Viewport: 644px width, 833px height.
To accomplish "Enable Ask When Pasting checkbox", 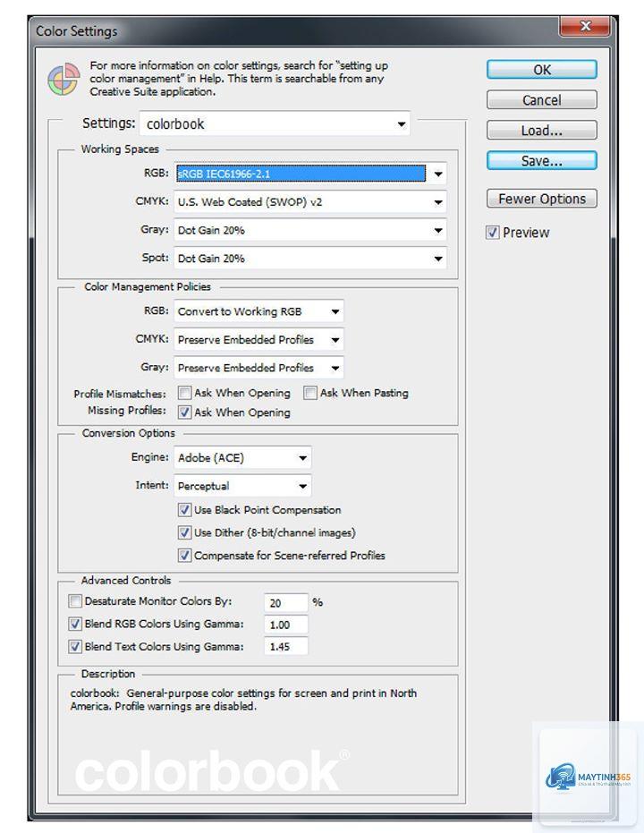I will pos(310,393).
